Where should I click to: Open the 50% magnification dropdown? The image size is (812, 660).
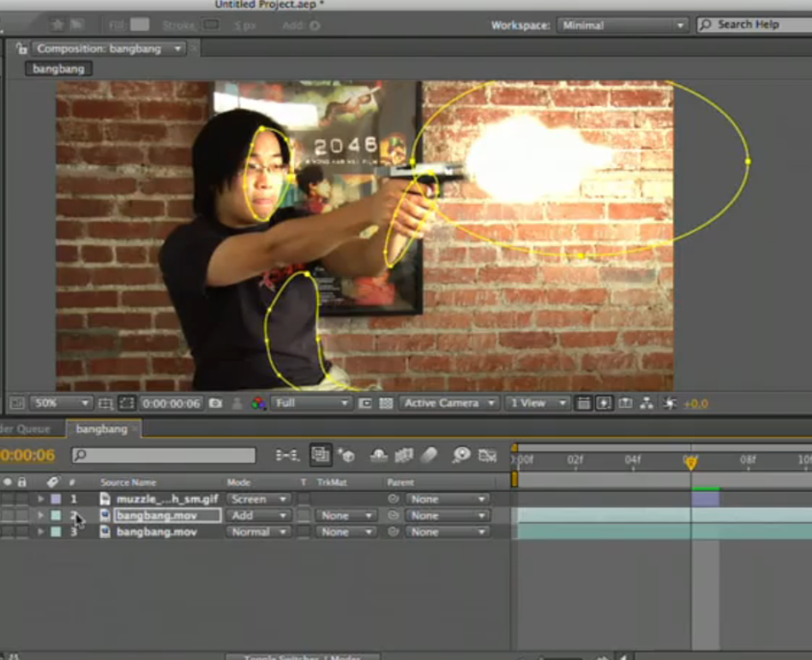tap(61, 403)
